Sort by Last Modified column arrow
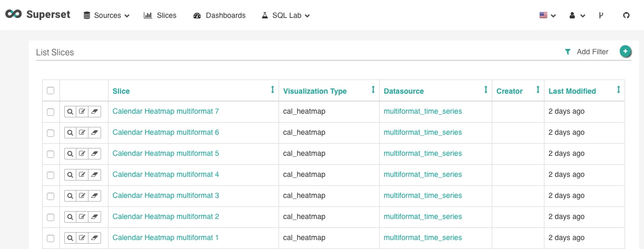Viewport: 644px width, 249px height. pos(618,90)
